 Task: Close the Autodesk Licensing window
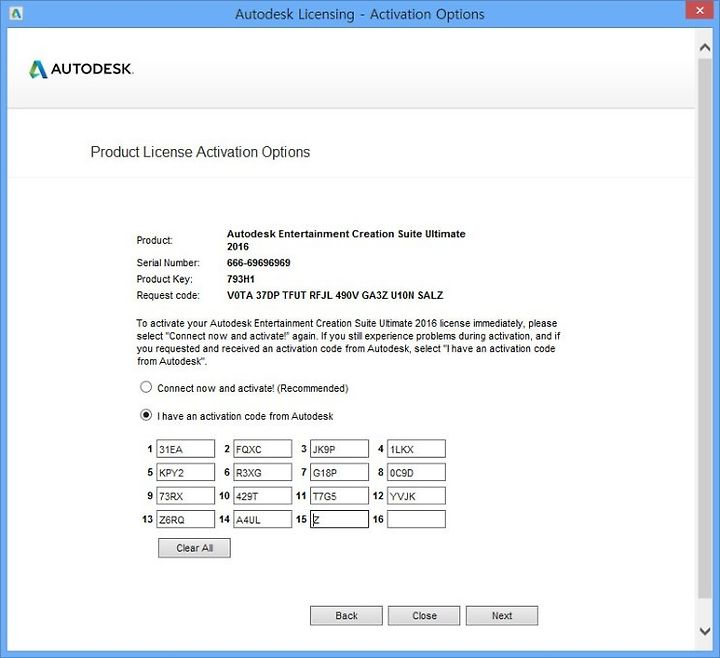700,10
